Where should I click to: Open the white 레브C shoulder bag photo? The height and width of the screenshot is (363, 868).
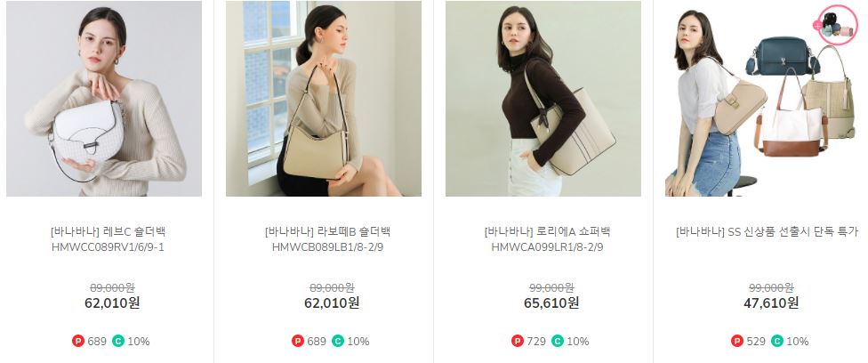tap(104, 99)
